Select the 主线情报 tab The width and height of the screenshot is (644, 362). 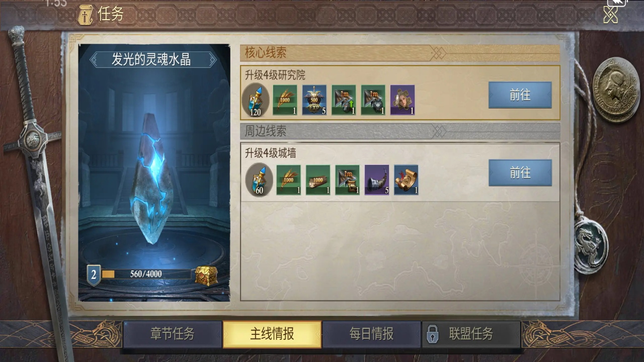[272, 334]
